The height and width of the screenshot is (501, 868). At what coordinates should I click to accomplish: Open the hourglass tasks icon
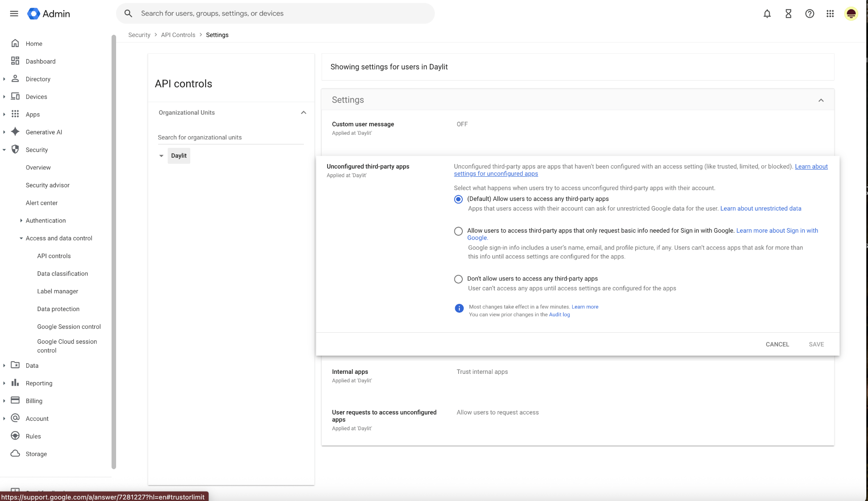point(788,14)
